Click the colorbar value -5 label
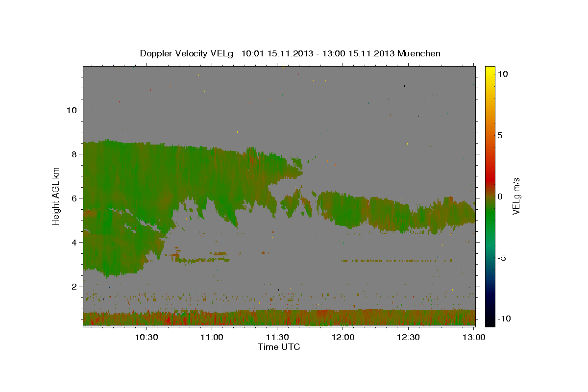The image size is (588, 392). coord(502,258)
